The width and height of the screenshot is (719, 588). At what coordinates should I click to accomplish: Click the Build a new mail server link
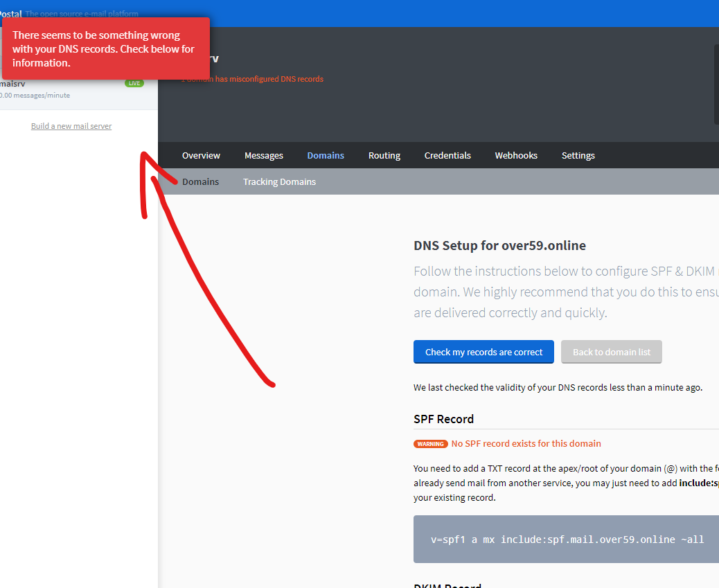point(71,125)
